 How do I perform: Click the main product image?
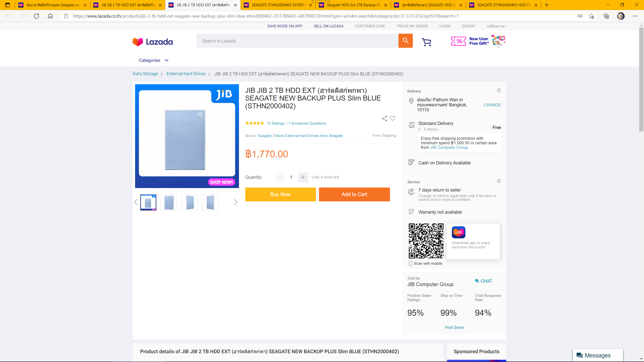pyautogui.click(x=187, y=136)
